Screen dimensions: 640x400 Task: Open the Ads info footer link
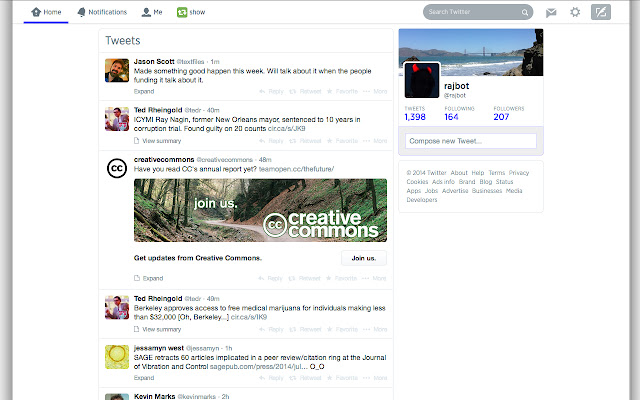[x=443, y=182]
